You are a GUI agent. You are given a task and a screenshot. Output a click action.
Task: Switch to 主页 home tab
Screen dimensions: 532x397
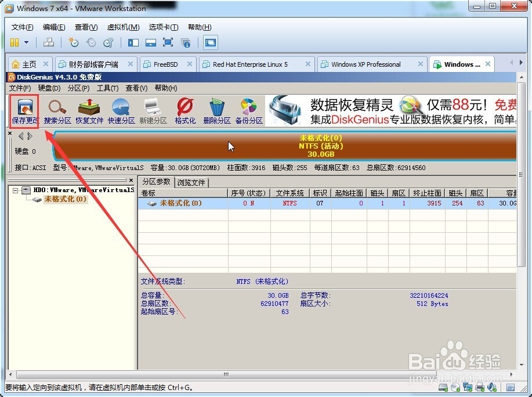(x=30, y=64)
